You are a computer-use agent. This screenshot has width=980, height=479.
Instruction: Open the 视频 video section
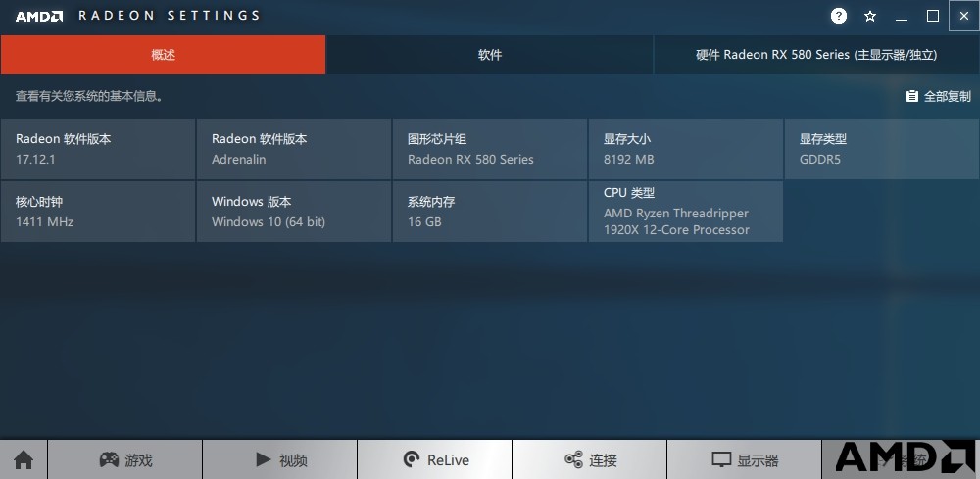(280, 460)
